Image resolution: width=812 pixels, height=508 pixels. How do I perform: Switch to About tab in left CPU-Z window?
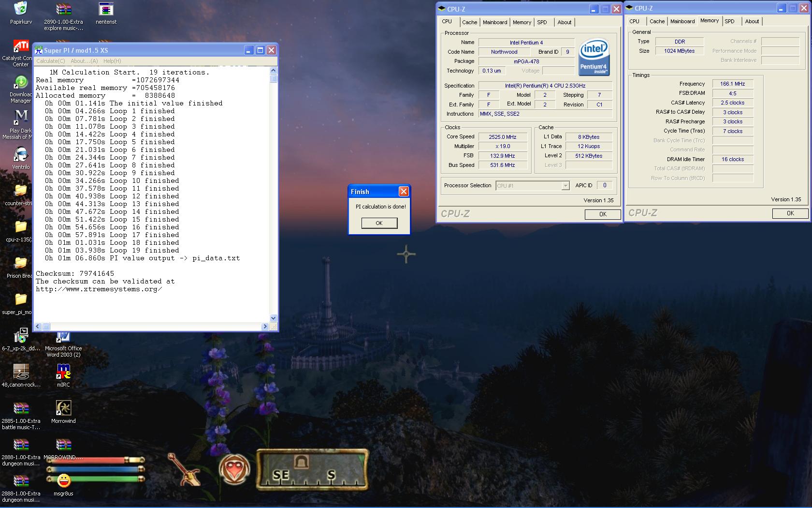point(565,22)
